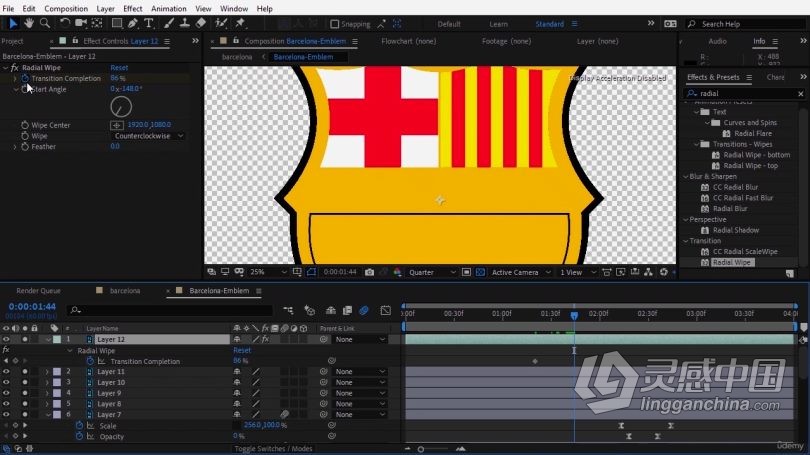Switch to the Render Queue tab

(x=38, y=291)
